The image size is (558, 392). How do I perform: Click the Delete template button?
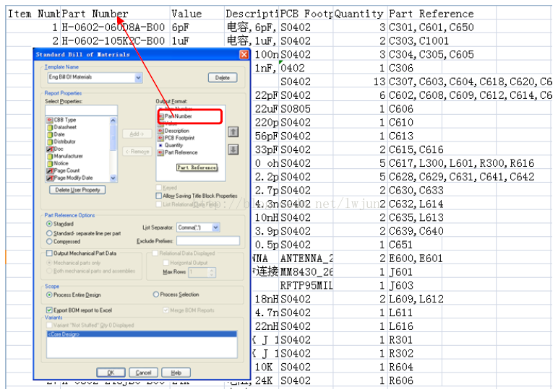pos(223,78)
